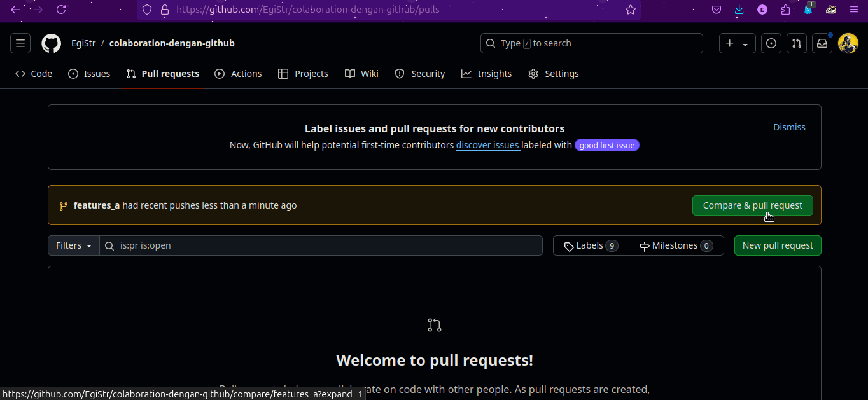This screenshot has width=868, height=400.
Task: View the Insights tab
Action: (486, 74)
